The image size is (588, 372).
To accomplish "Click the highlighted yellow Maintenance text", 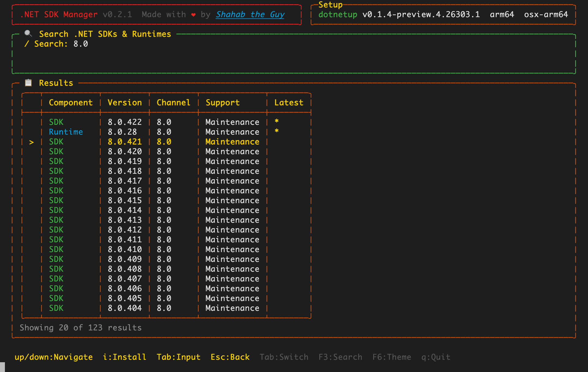I will point(232,142).
